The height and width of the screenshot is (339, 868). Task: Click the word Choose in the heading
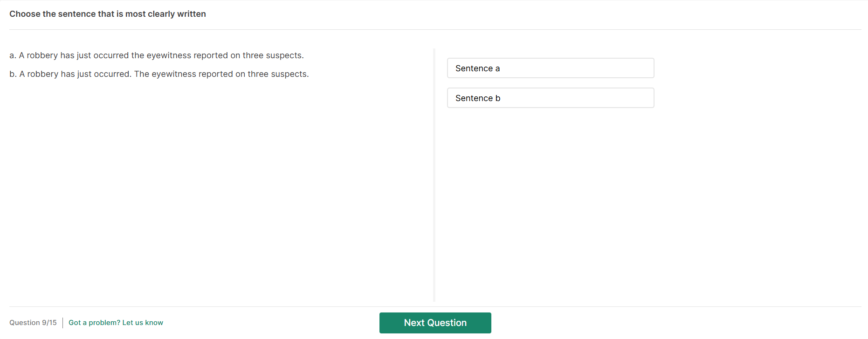tap(25, 14)
